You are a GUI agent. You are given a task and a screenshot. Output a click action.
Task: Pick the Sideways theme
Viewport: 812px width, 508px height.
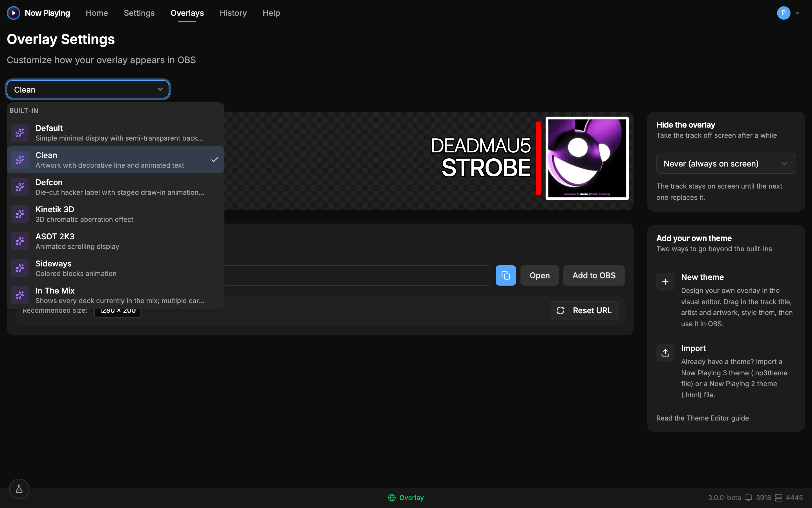coord(115,268)
